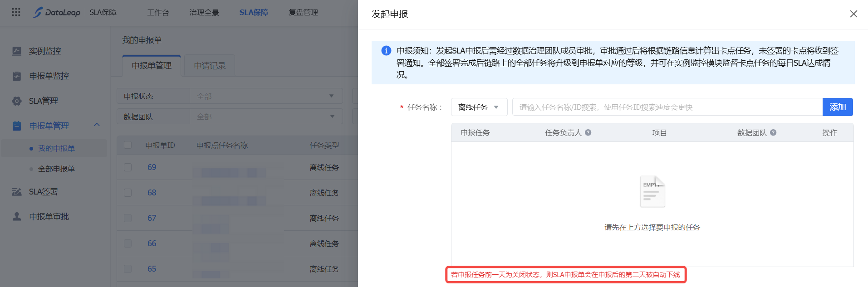Click the help icon beside 任务负责人
Image resolution: width=868 pixels, height=287 pixels.
click(588, 132)
